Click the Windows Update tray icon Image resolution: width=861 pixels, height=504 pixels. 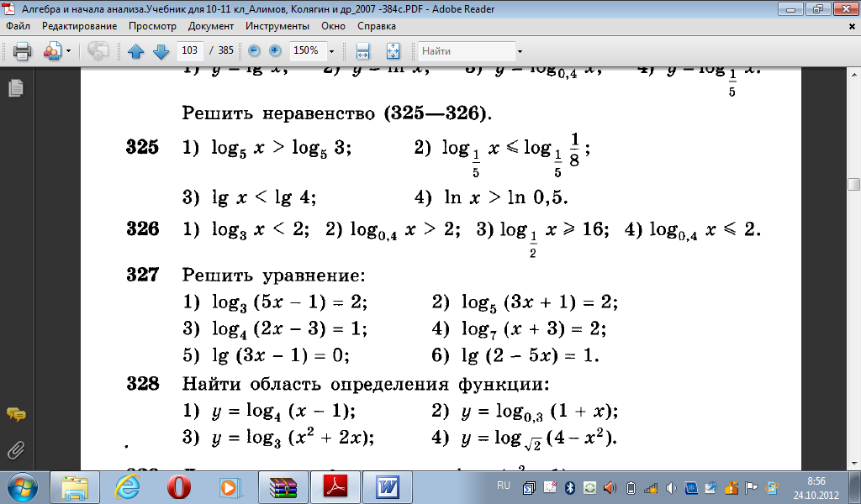point(772,487)
